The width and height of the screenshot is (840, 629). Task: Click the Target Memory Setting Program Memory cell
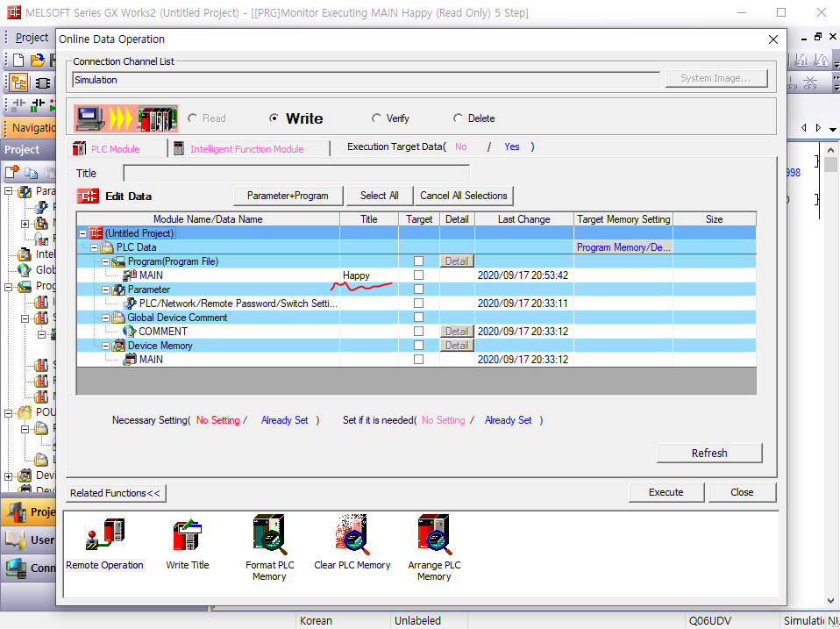[x=623, y=247]
